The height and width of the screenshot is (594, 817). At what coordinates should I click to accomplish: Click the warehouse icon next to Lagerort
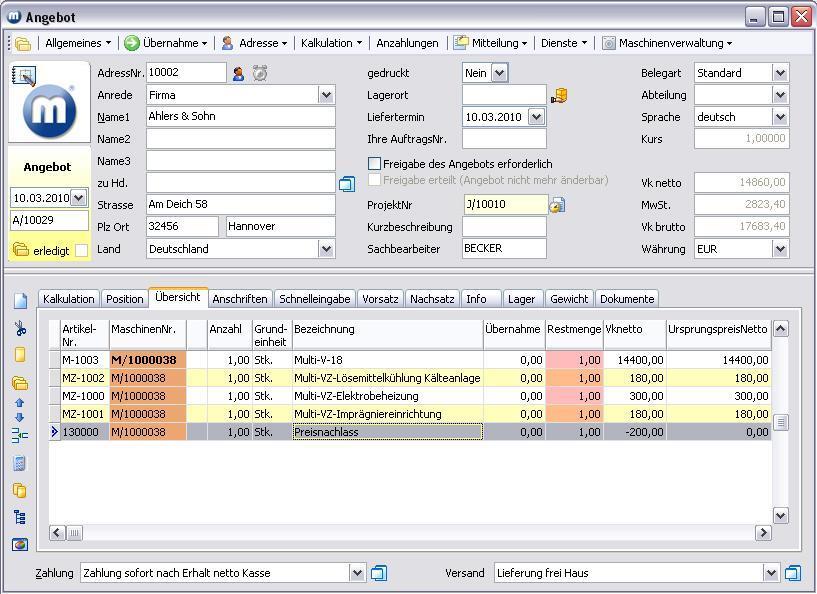[x=560, y=95]
